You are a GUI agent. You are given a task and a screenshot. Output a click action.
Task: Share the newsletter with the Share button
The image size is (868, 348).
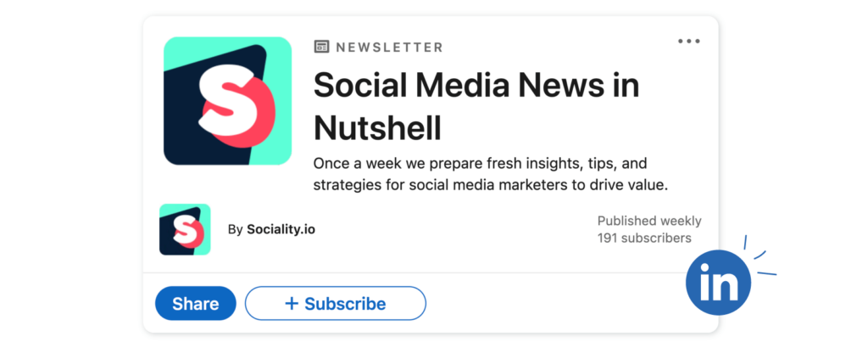point(196,304)
